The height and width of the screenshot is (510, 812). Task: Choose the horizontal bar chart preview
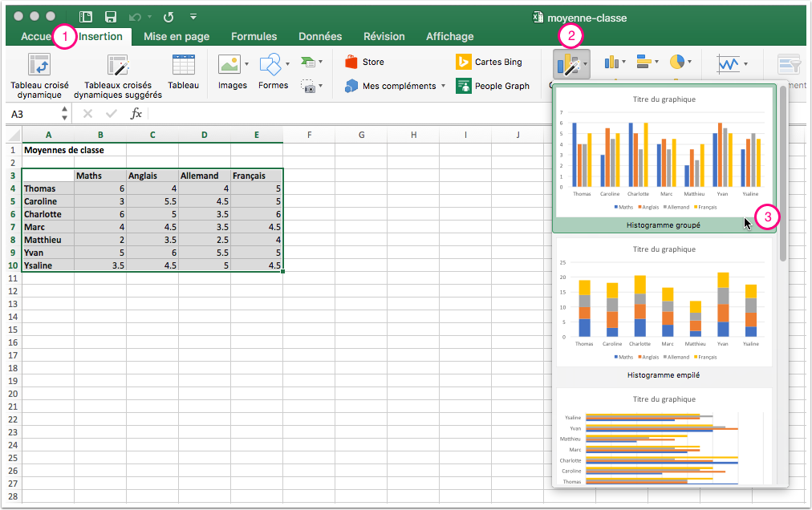664,438
